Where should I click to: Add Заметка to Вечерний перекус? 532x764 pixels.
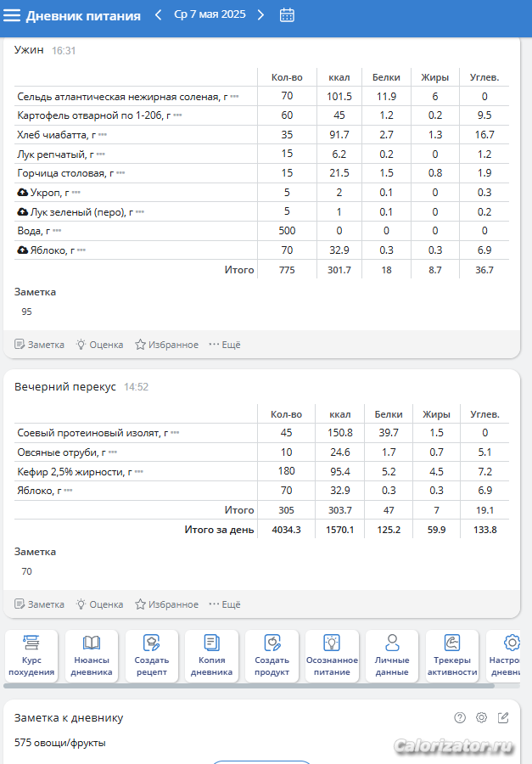point(40,604)
